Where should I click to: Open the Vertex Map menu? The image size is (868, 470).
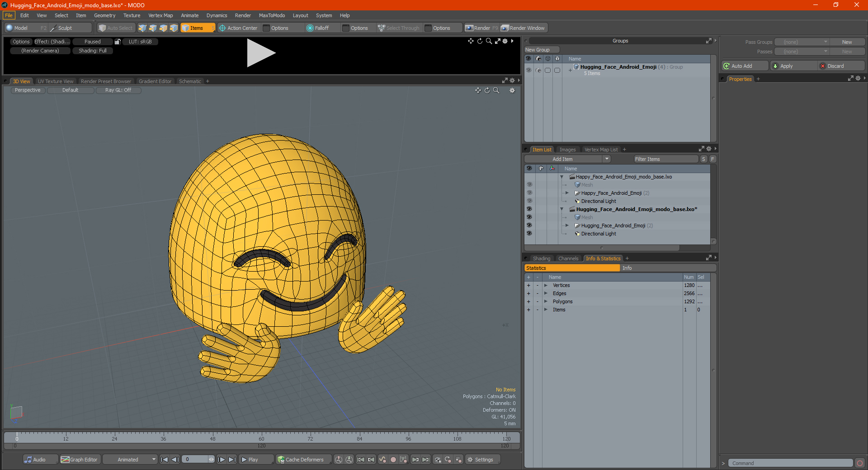point(160,15)
